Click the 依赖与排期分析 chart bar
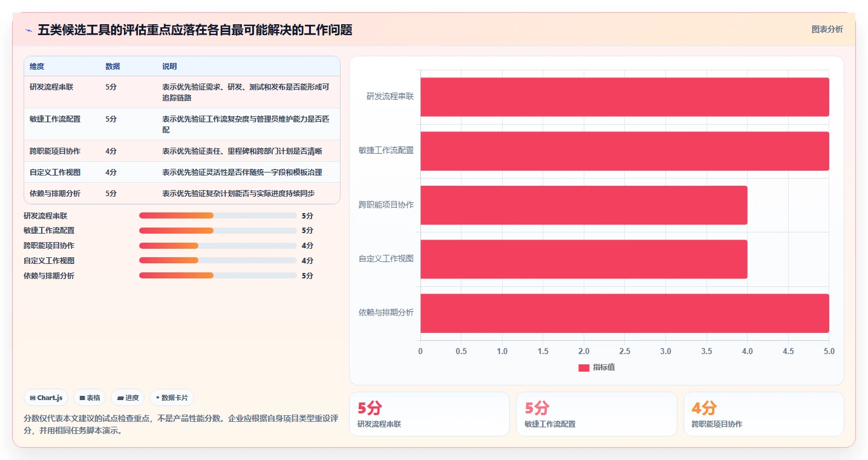 [x=625, y=313]
